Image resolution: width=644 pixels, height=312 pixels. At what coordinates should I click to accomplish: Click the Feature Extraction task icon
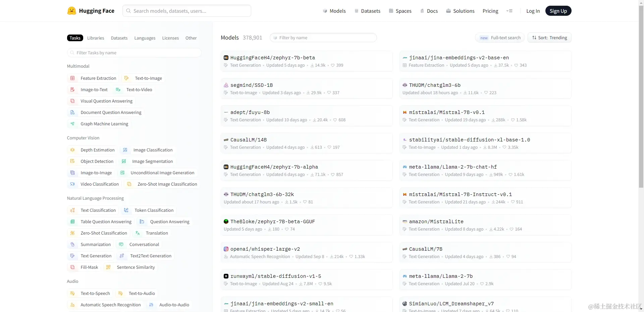coord(72,78)
